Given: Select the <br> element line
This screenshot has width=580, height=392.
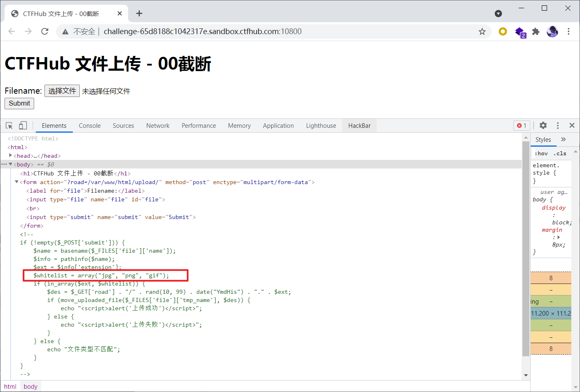Looking at the screenshot, I should (33, 208).
